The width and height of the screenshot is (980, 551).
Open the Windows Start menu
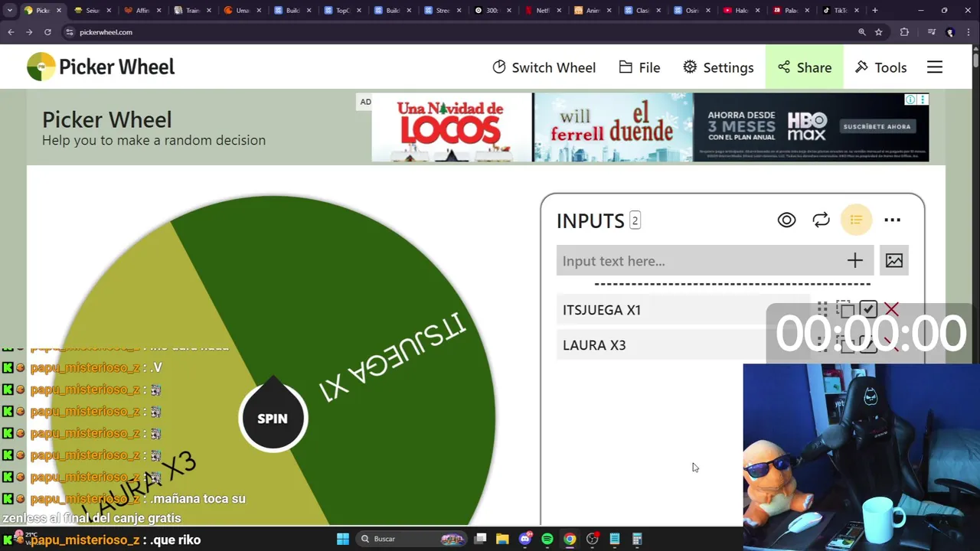tap(343, 539)
